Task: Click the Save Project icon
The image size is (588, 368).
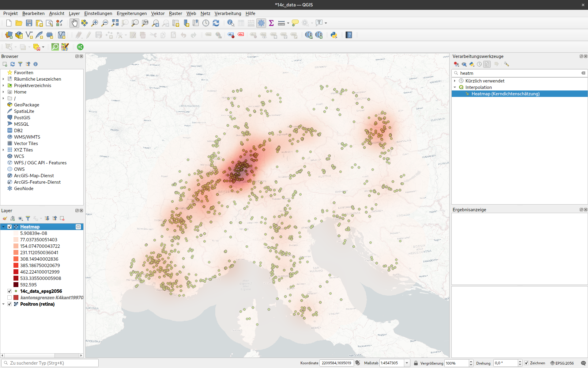Action: 28,23
